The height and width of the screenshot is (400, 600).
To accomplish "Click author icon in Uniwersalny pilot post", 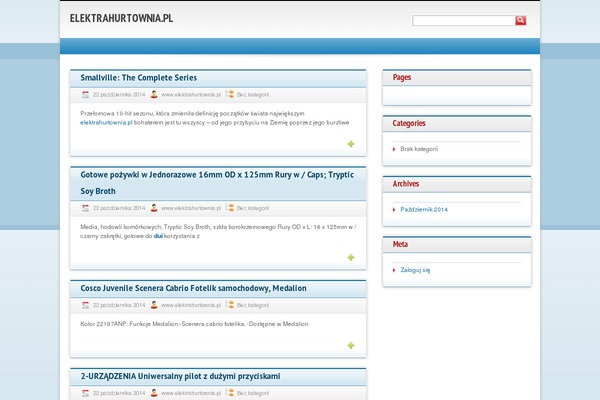I will click(154, 393).
